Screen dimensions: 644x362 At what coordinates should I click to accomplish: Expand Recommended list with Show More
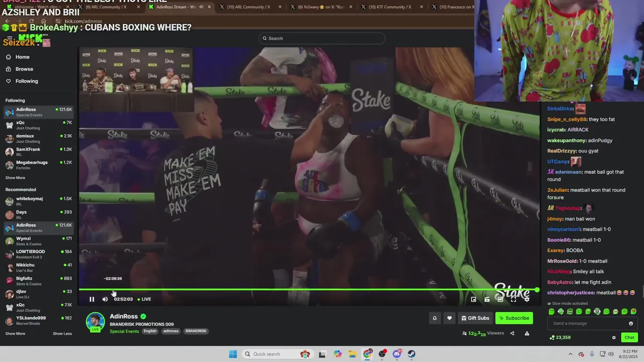click(15, 333)
